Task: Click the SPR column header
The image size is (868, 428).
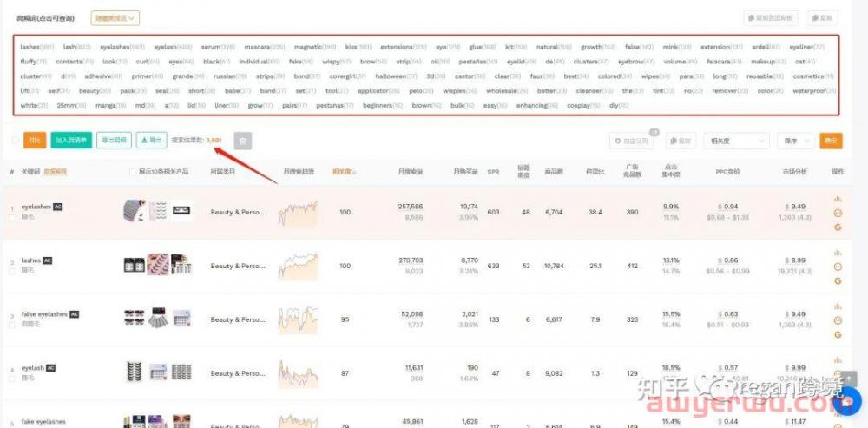Action: (x=493, y=172)
